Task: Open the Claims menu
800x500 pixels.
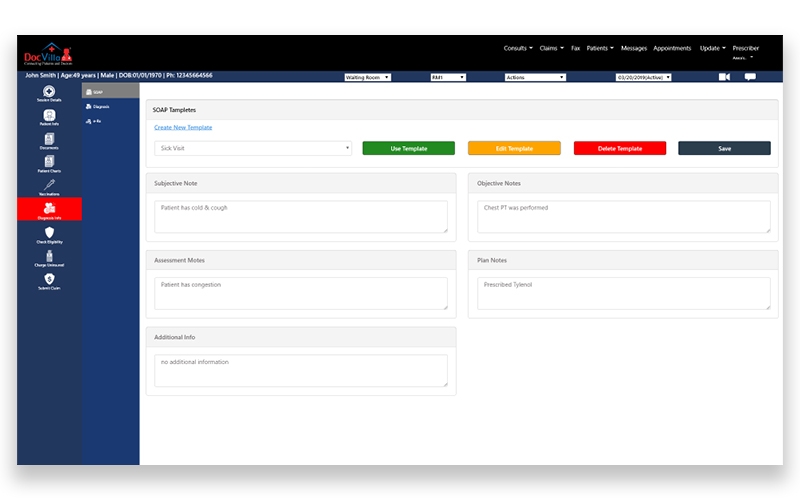Action: (x=552, y=48)
